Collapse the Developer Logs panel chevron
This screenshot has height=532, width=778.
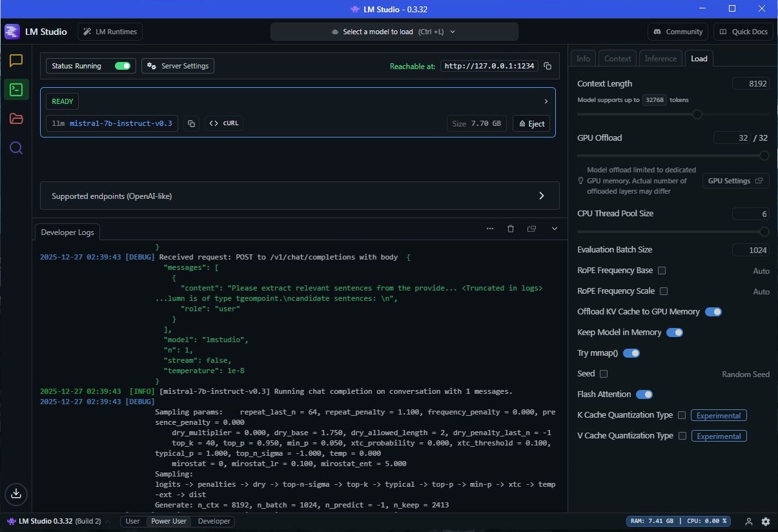click(555, 229)
